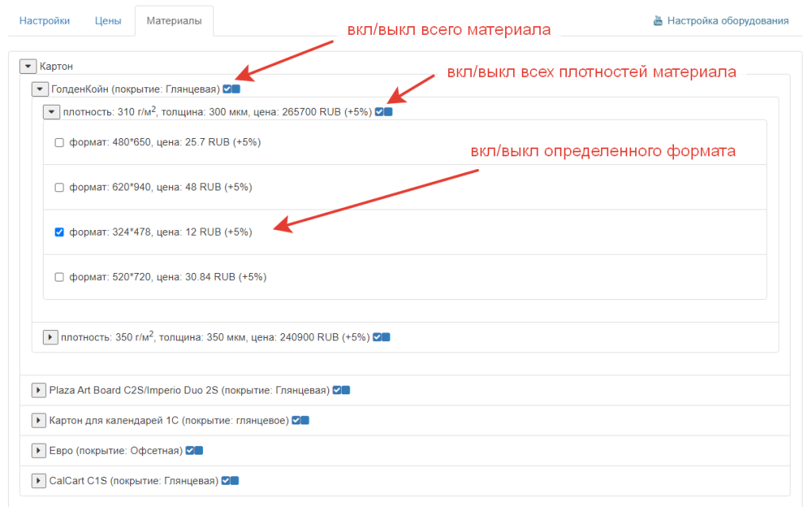Image resolution: width=812 pixels, height=507 pixels.
Task: Collapse the Картон material group
Action: pyautogui.click(x=29, y=67)
